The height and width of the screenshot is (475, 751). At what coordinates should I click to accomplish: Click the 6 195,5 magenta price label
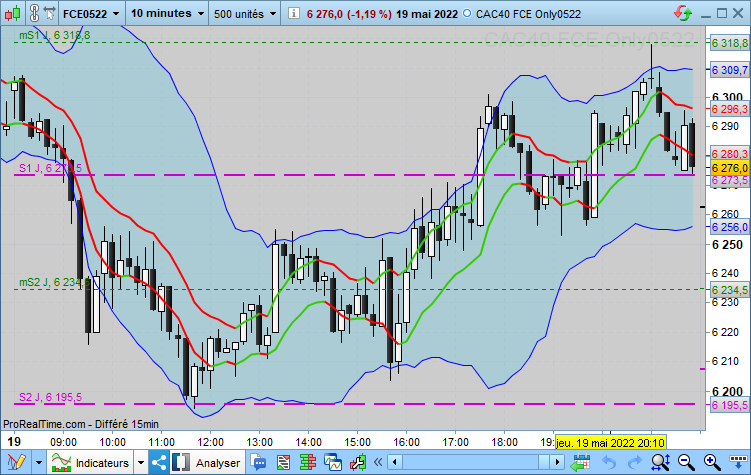click(x=729, y=405)
